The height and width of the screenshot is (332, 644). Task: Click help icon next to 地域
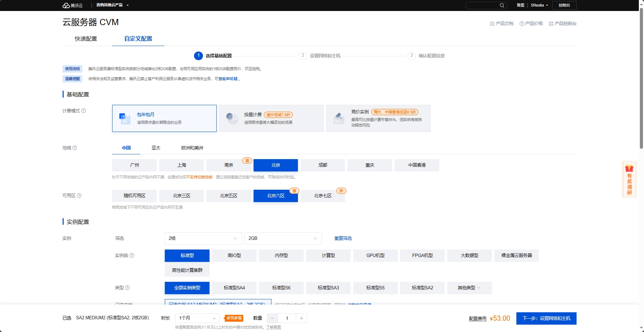75,148
